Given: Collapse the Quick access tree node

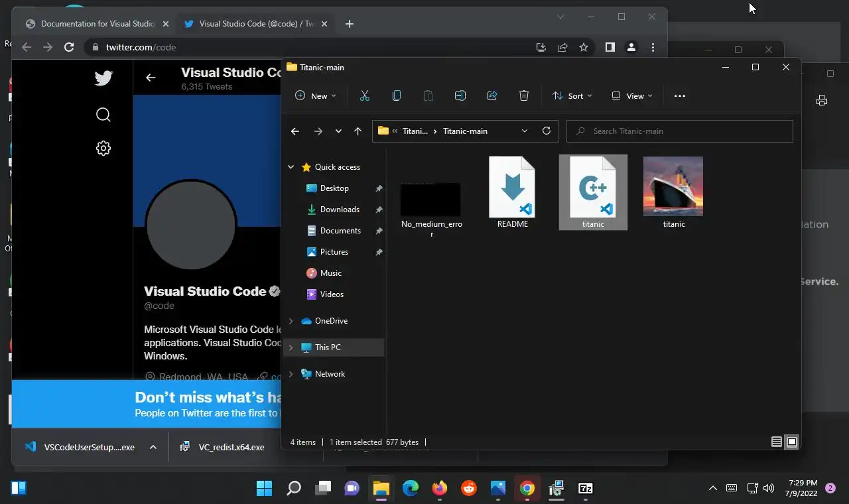Looking at the screenshot, I should (291, 167).
